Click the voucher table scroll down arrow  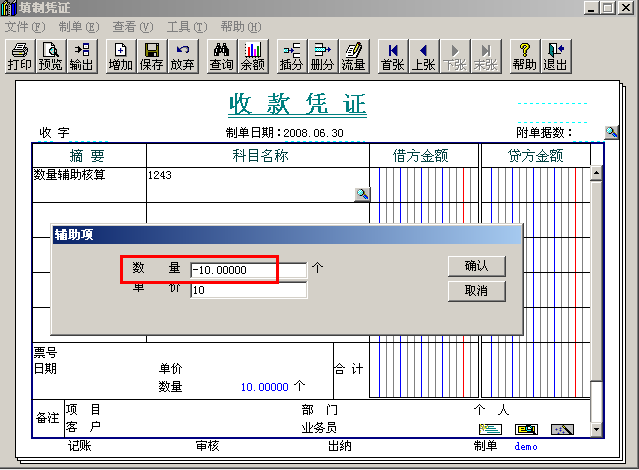(x=596, y=429)
